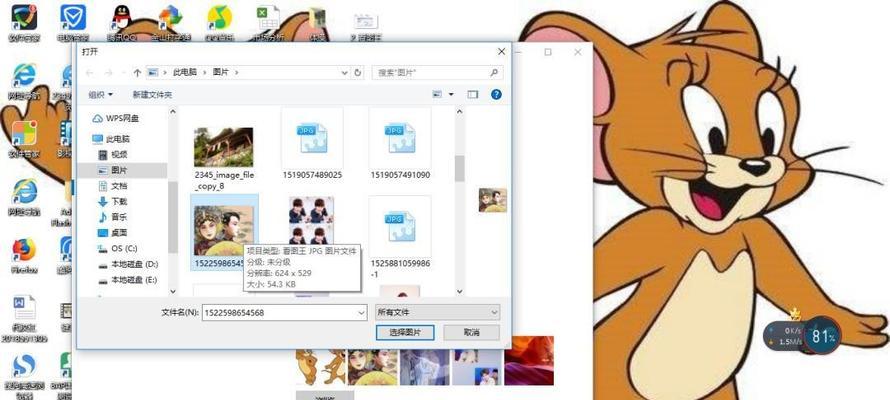Click 图片 breadcrumb in address bar
The width and height of the screenshot is (890, 400).
click(221, 73)
